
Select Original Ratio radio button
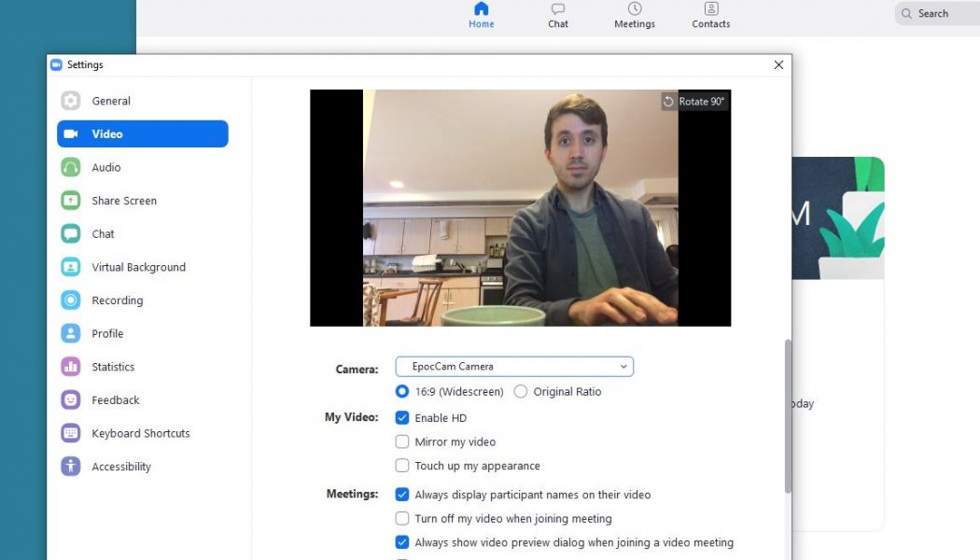tap(521, 392)
